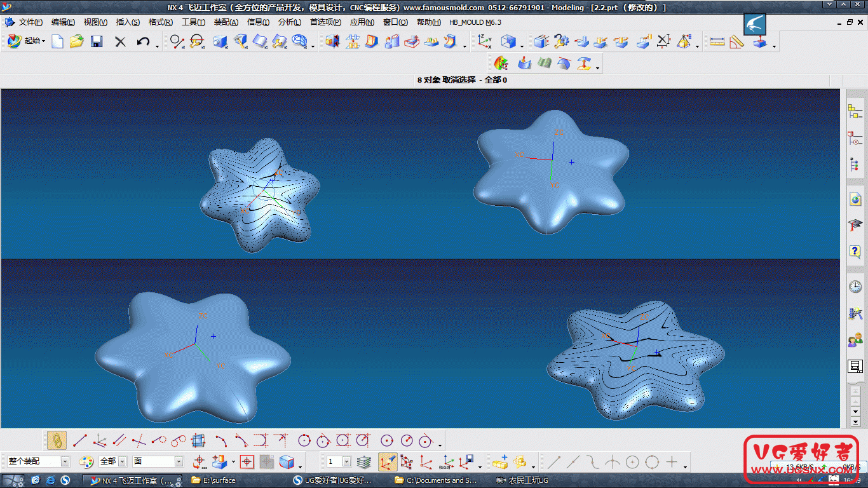
Task: Open the view orientation cube dropdown arrow
Action: pos(522,46)
